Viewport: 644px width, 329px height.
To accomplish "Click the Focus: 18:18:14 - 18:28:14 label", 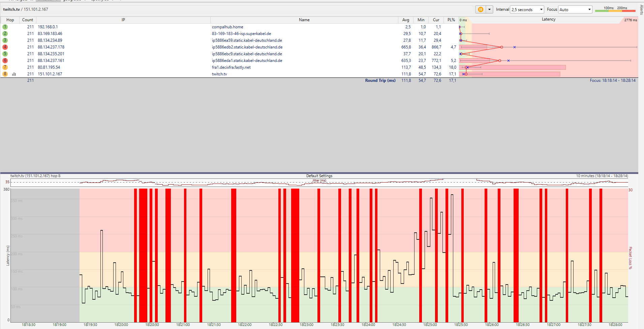I will (x=612, y=80).
